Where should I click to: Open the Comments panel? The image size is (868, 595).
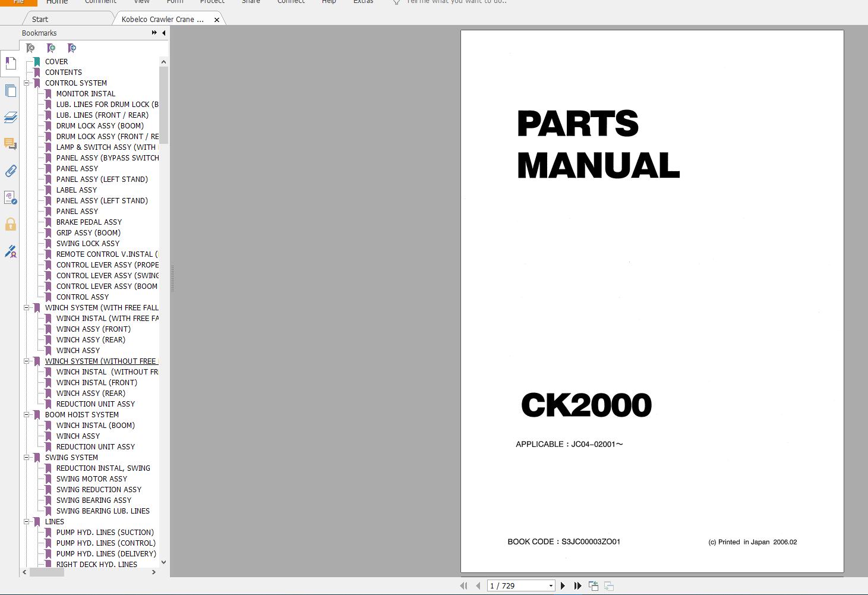10,144
